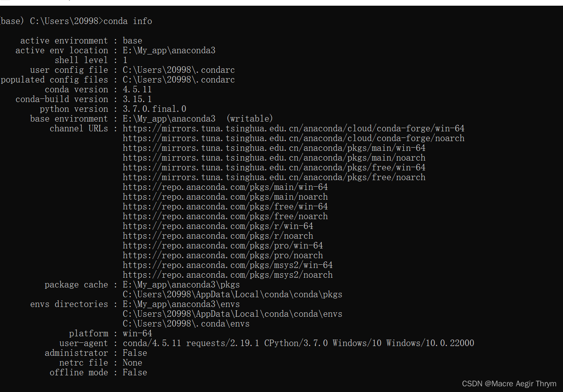The width and height of the screenshot is (563, 392).
Task: Click the tsinghua conda-forge/win-64 URL
Action: [x=294, y=128]
